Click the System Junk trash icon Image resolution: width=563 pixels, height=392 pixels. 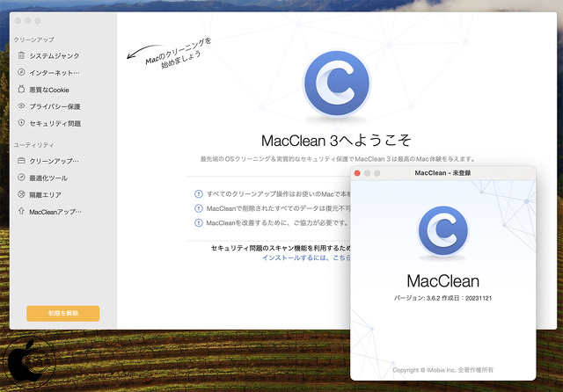(x=21, y=55)
